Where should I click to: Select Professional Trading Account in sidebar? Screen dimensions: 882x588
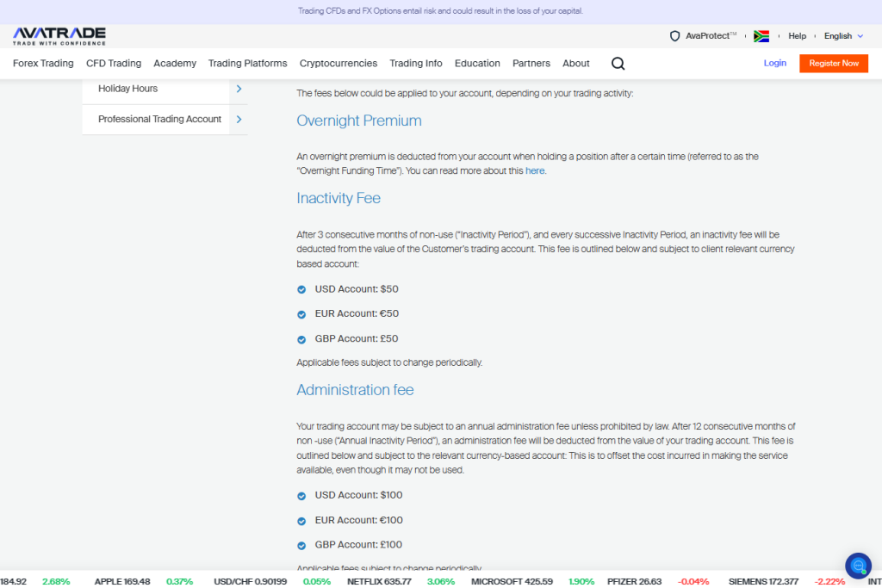click(x=159, y=119)
